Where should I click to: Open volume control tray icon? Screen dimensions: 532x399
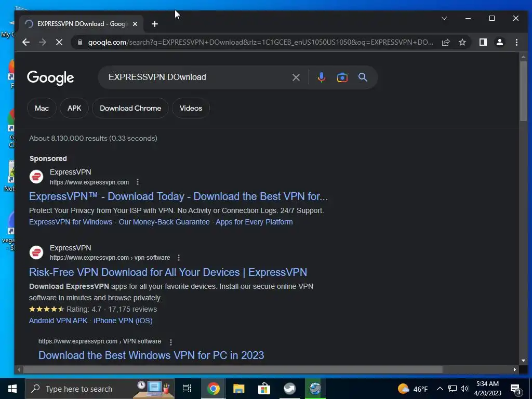click(x=464, y=389)
